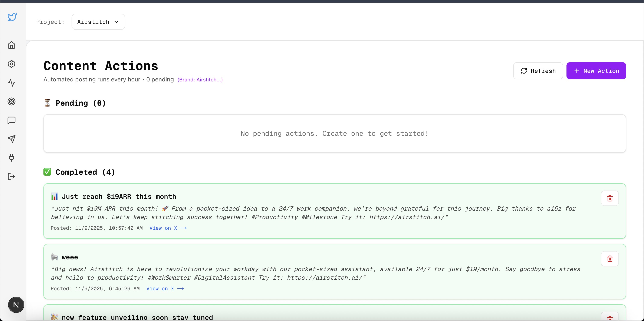Click the logout arrow sidebar icon

11,176
